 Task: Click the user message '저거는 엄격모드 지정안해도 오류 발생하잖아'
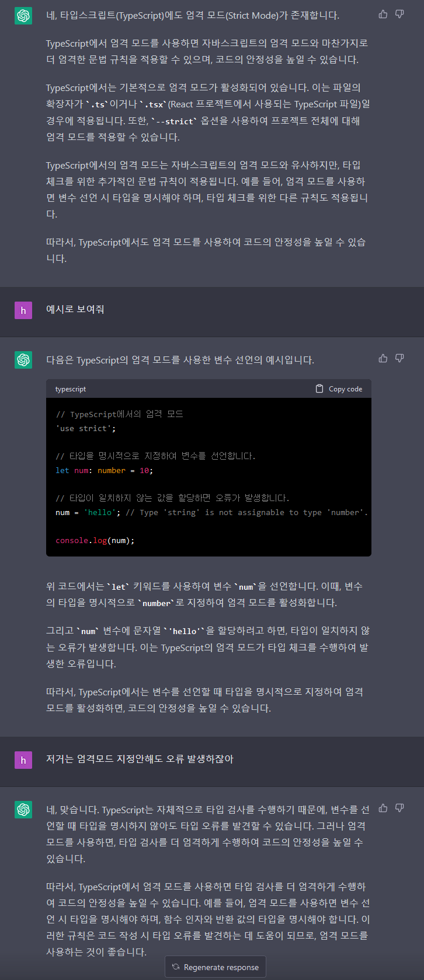(x=140, y=759)
